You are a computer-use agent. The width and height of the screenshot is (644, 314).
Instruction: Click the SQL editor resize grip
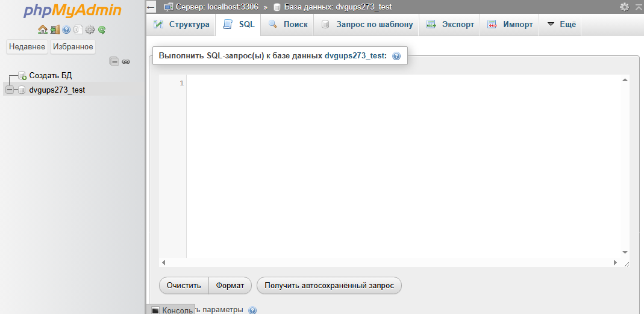pos(627,264)
